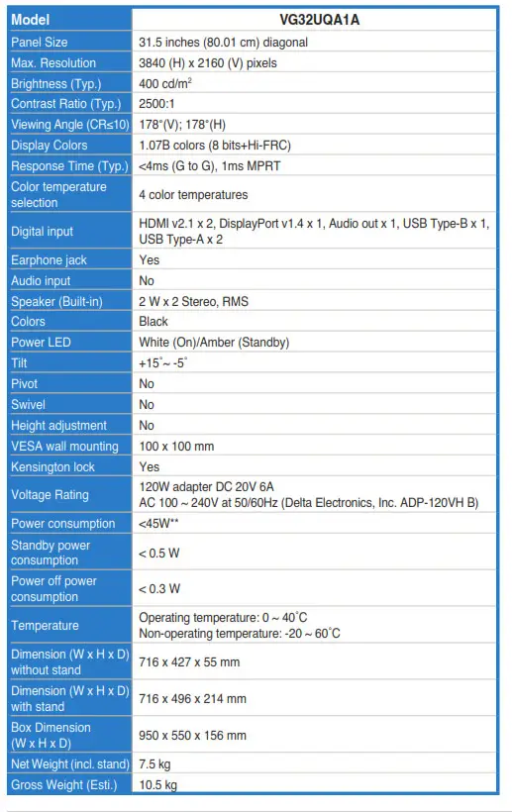Image resolution: width=512 pixels, height=812 pixels.
Task: Click the 950 x 550 x 156 mm value
Action: click(x=192, y=736)
